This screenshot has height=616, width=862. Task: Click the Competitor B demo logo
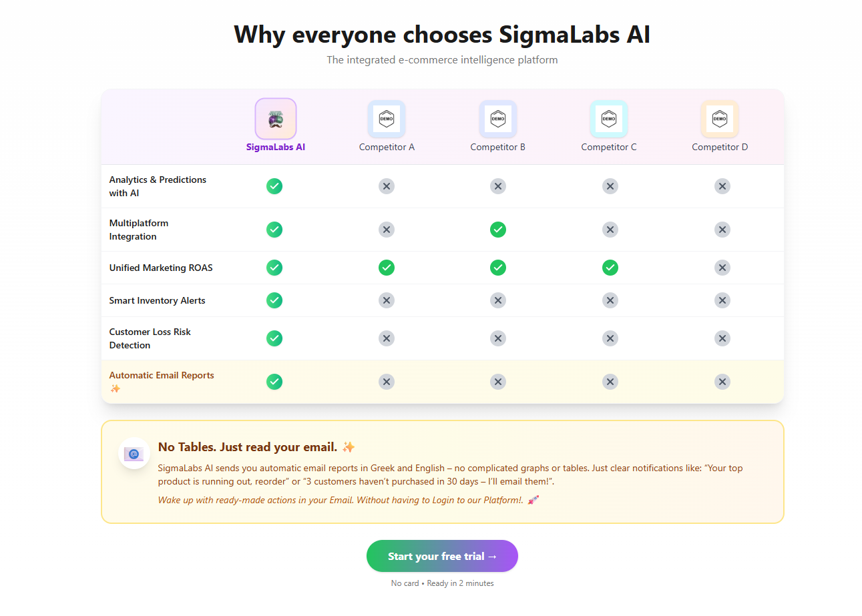point(497,119)
